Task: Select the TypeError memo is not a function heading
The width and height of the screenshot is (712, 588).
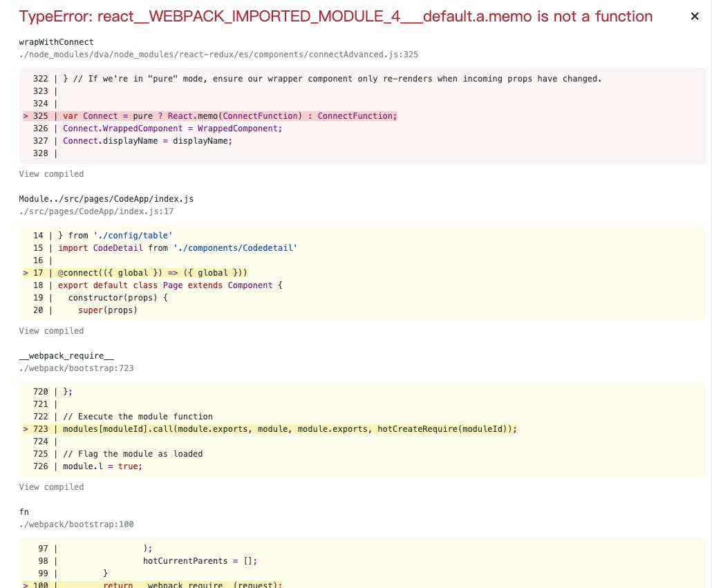Action: [335, 17]
